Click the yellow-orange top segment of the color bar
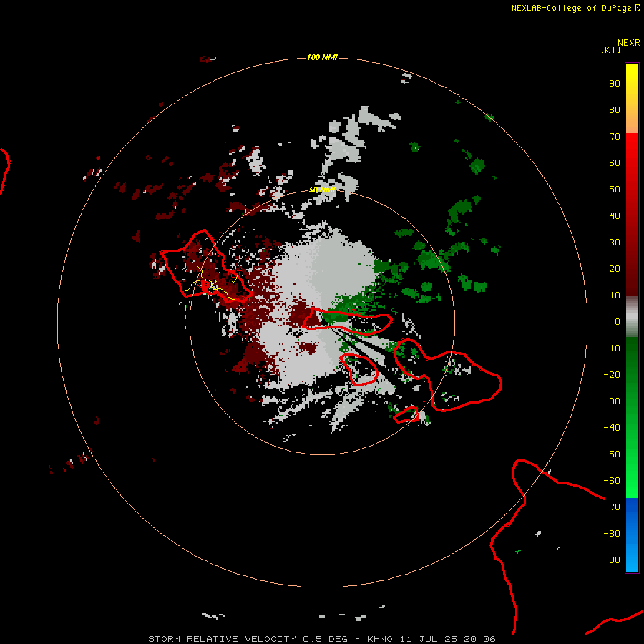The image size is (644, 644). 632,99
